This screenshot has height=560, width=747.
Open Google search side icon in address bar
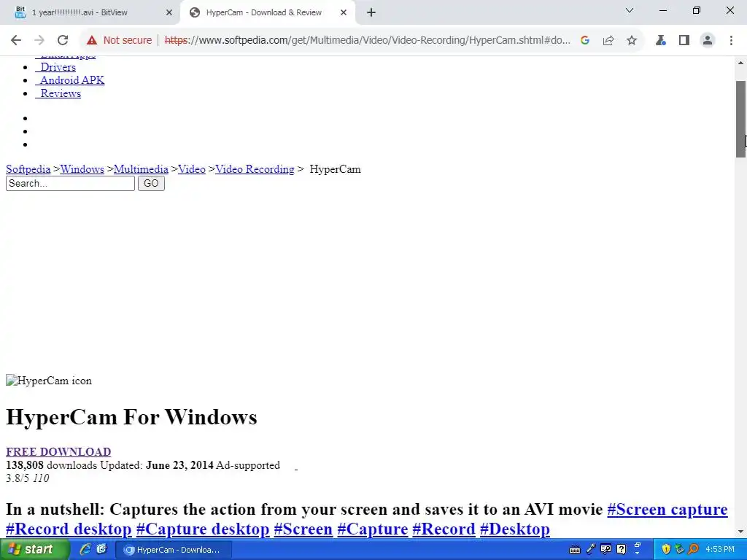click(x=585, y=40)
